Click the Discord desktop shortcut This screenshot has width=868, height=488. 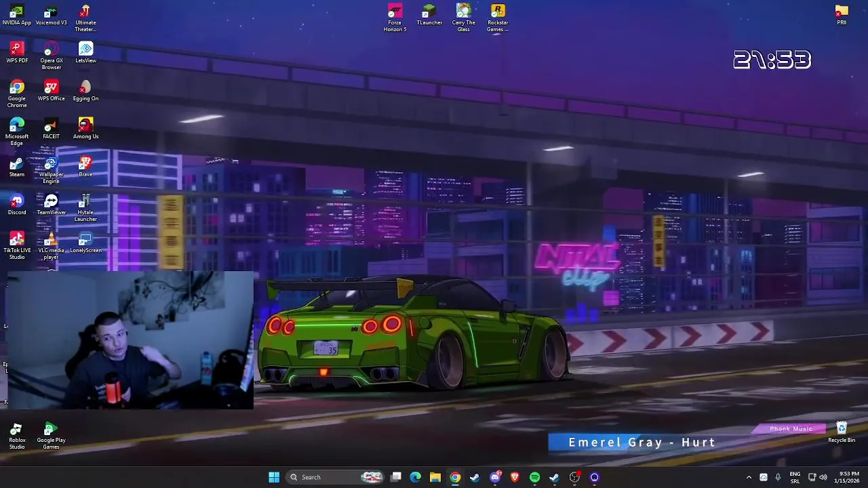tap(17, 205)
